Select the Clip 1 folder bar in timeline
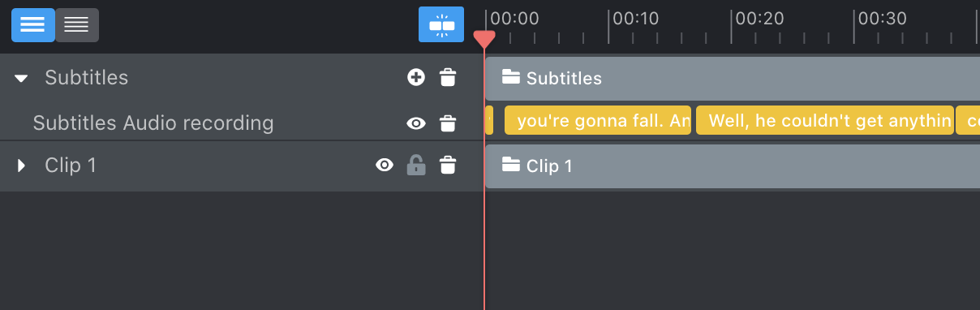This screenshot has width=980, height=310. click(732, 166)
